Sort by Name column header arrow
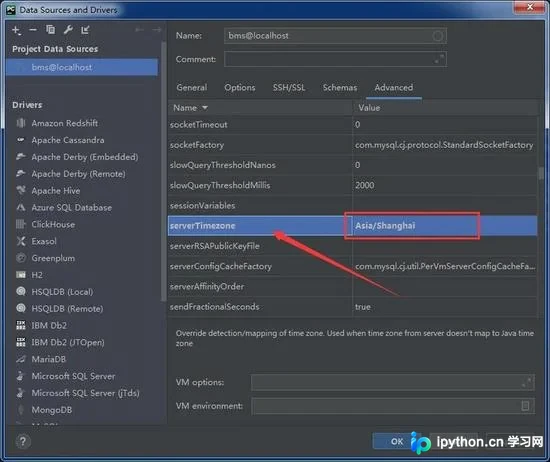Viewport: 550px width, 462px height. (x=205, y=108)
